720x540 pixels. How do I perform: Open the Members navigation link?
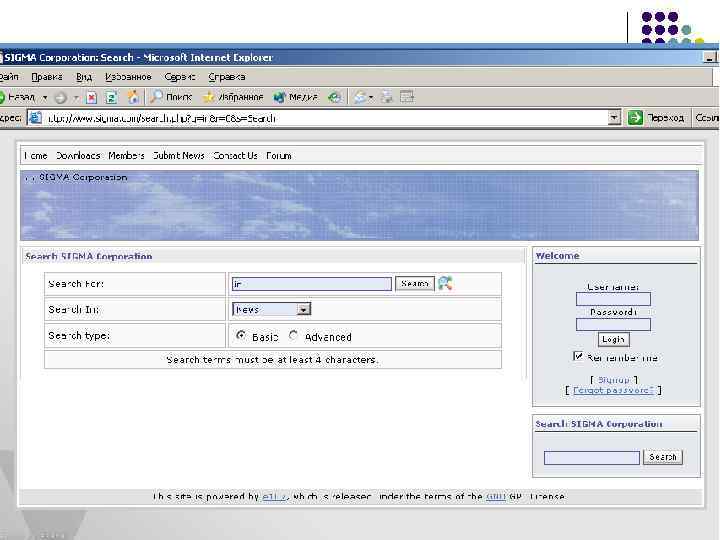(x=126, y=156)
